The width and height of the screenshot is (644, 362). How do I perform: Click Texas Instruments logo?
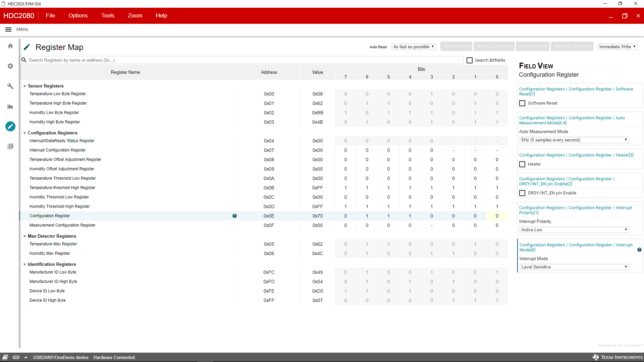pos(618,357)
